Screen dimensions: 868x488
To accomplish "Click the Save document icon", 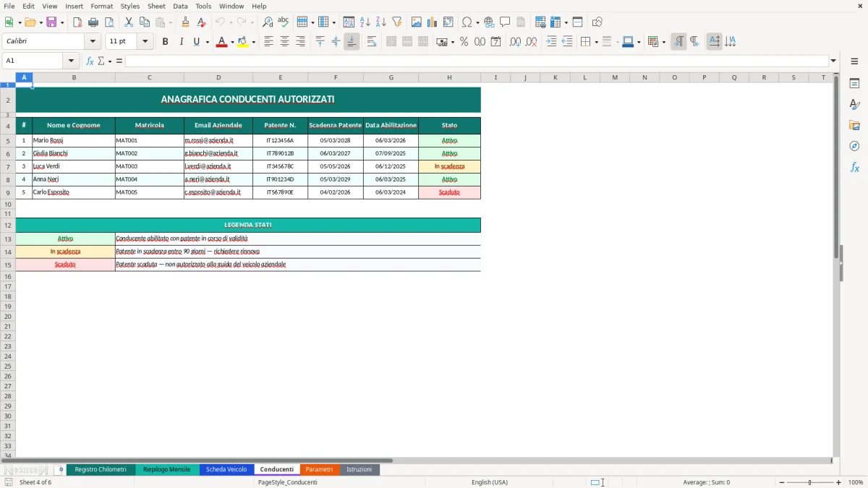I will (51, 22).
